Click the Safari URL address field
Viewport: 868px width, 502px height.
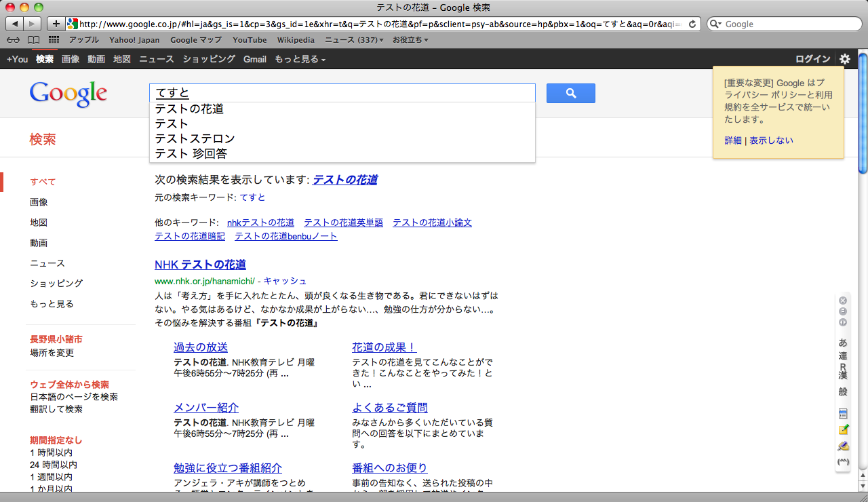(x=383, y=24)
